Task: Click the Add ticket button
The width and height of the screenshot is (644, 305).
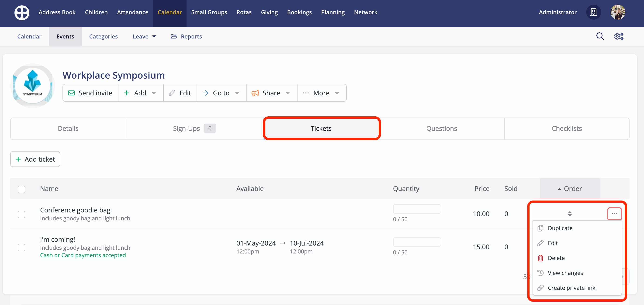Action: 35,159
